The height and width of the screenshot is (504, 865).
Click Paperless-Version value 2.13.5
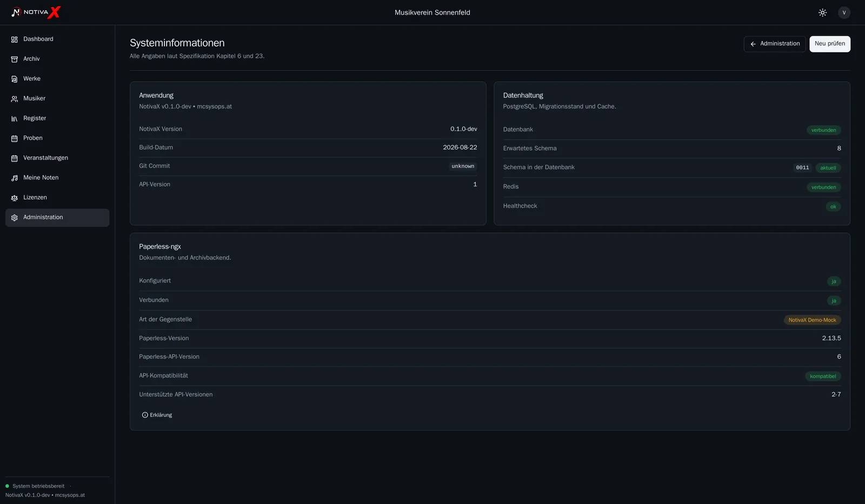pyautogui.click(x=831, y=338)
